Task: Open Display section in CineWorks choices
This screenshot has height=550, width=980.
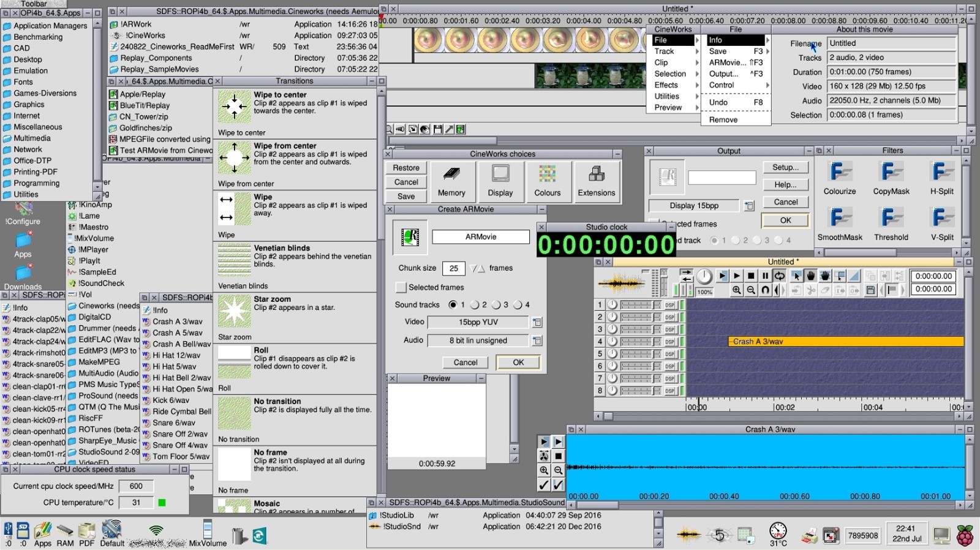Action: tap(500, 181)
